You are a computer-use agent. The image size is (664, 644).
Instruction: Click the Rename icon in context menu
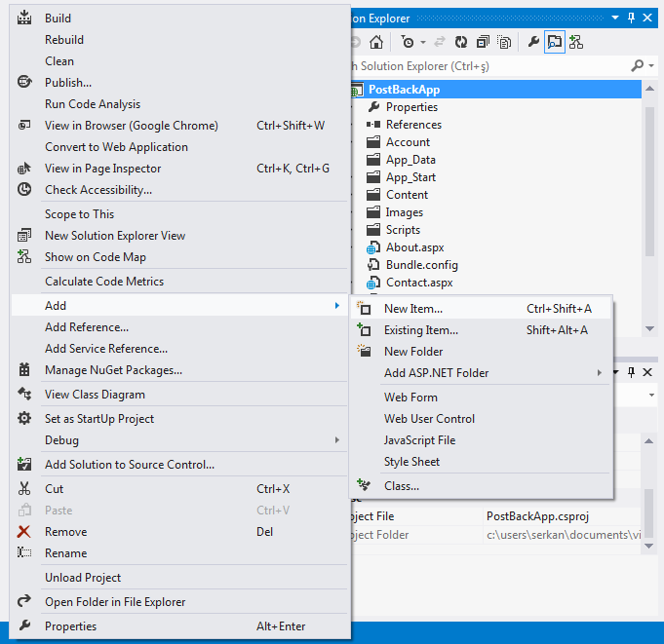24,552
